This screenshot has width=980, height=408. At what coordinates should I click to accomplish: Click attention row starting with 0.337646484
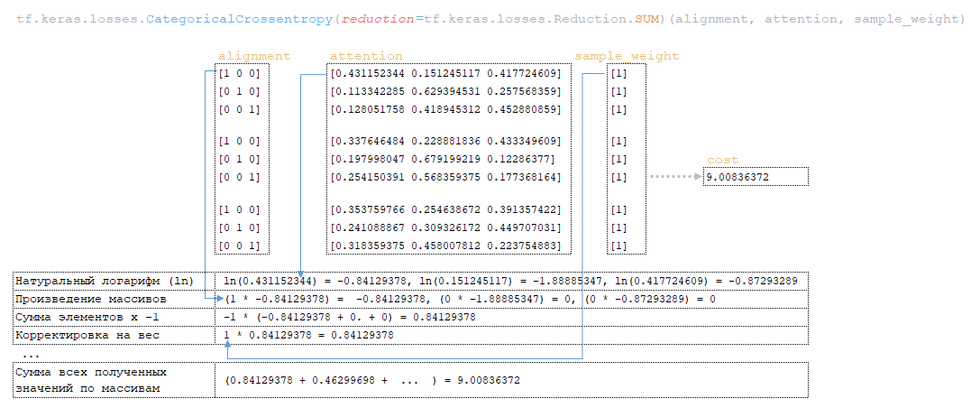[445, 142]
